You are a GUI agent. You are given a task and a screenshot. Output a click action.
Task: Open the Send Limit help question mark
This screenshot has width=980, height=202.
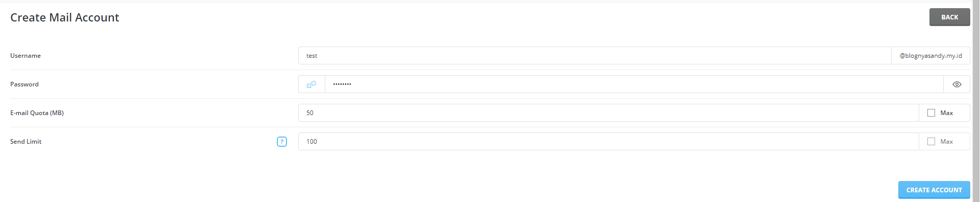click(x=282, y=142)
